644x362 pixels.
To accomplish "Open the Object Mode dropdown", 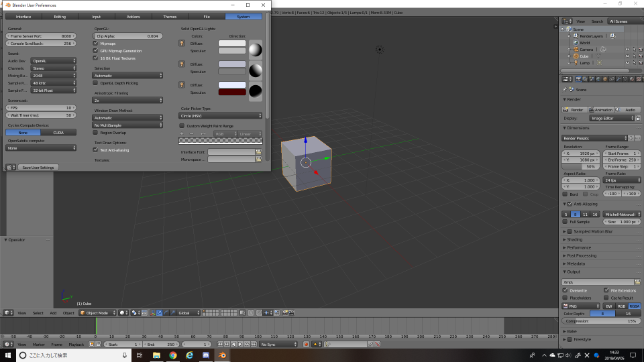I will [98, 313].
